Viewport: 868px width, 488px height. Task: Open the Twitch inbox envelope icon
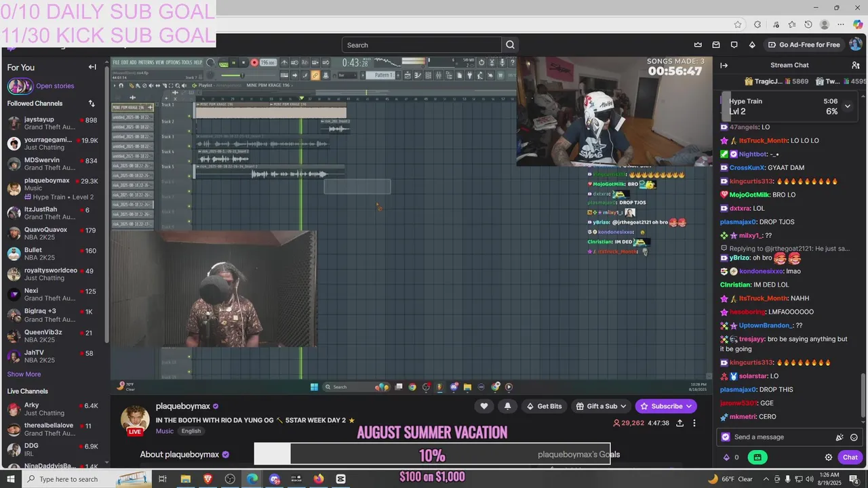[x=716, y=45]
